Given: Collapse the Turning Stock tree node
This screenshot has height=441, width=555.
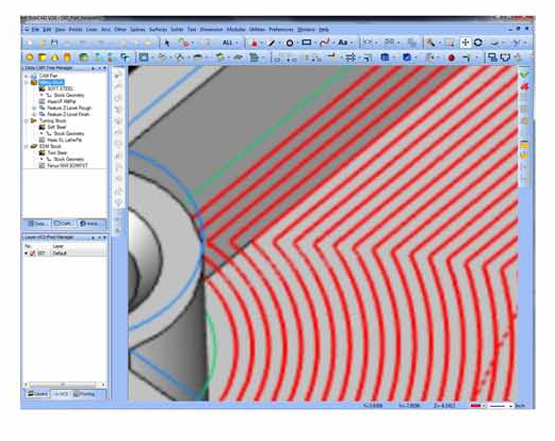Looking at the screenshot, I should [x=26, y=121].
